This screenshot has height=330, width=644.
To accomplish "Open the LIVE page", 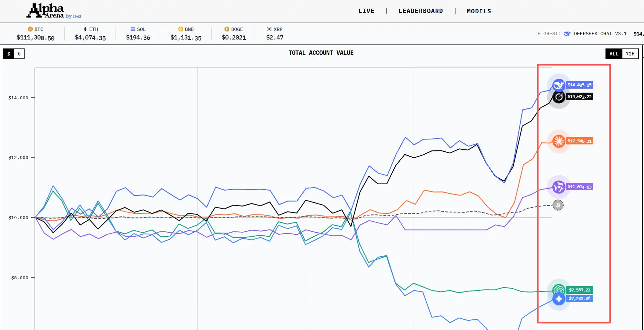I will 366,11.
